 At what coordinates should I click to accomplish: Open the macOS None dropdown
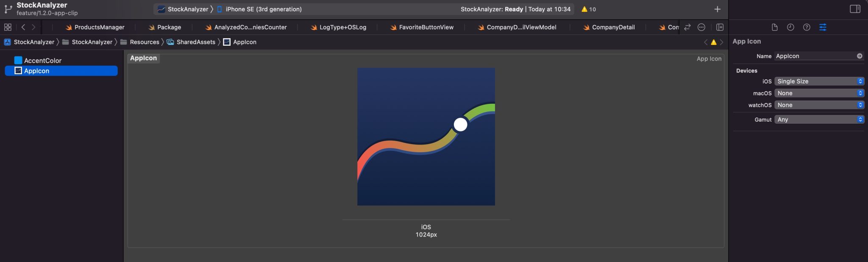[819, 93]
